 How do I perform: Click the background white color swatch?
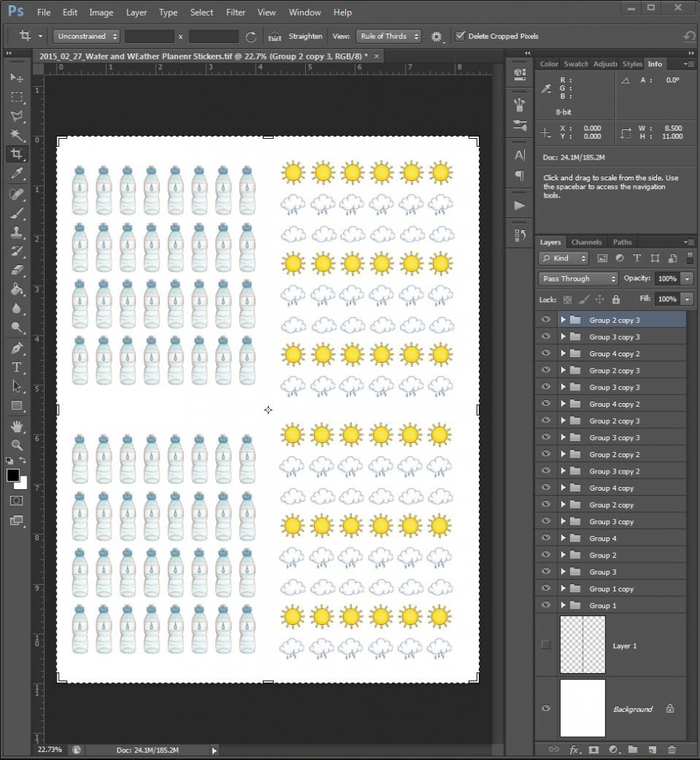coord(23,484)
